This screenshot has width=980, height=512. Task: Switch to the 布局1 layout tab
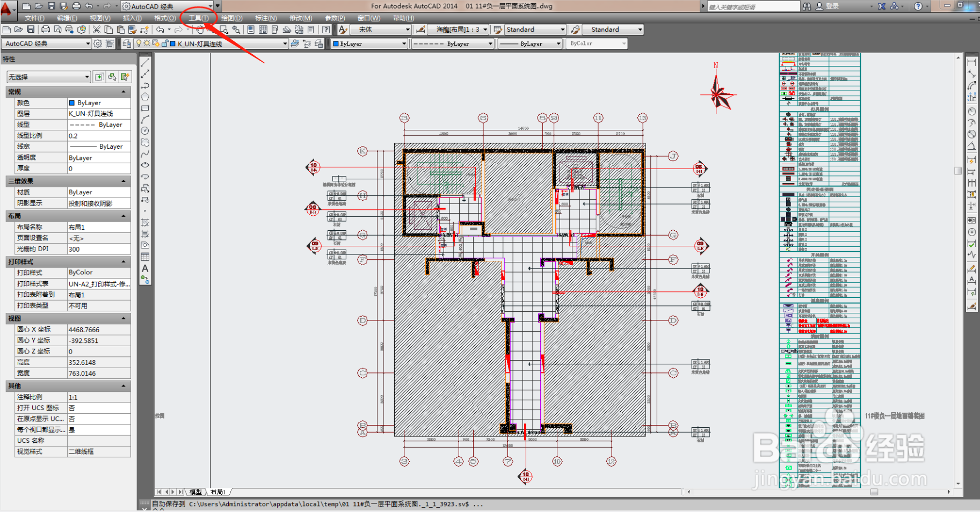click(x=218, y=492)
